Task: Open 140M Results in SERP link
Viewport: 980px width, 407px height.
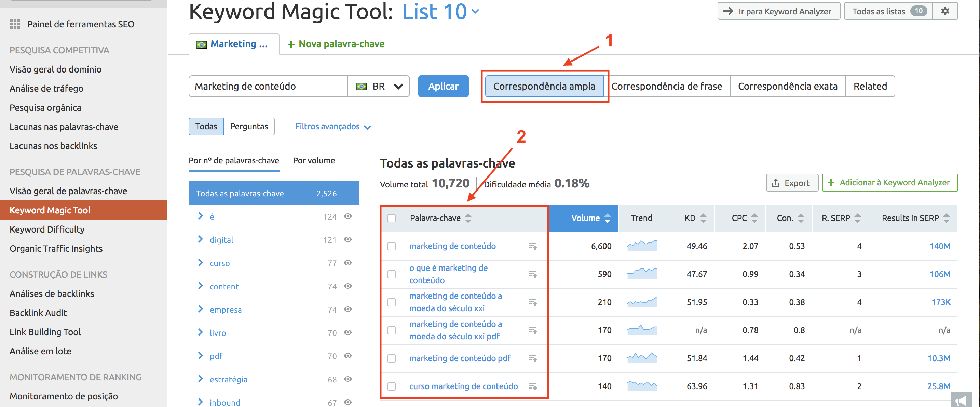Action: pos(940,246)
